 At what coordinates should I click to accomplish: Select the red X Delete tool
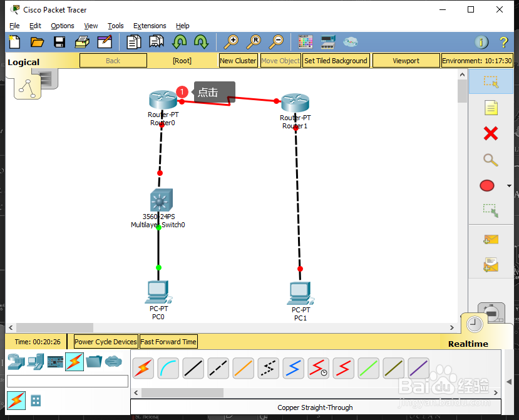click(491, 134)
